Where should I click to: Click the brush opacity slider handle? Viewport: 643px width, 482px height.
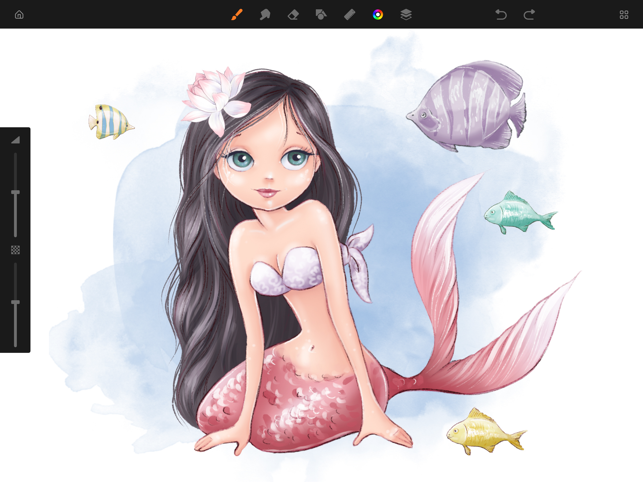[x=15, y=302]
